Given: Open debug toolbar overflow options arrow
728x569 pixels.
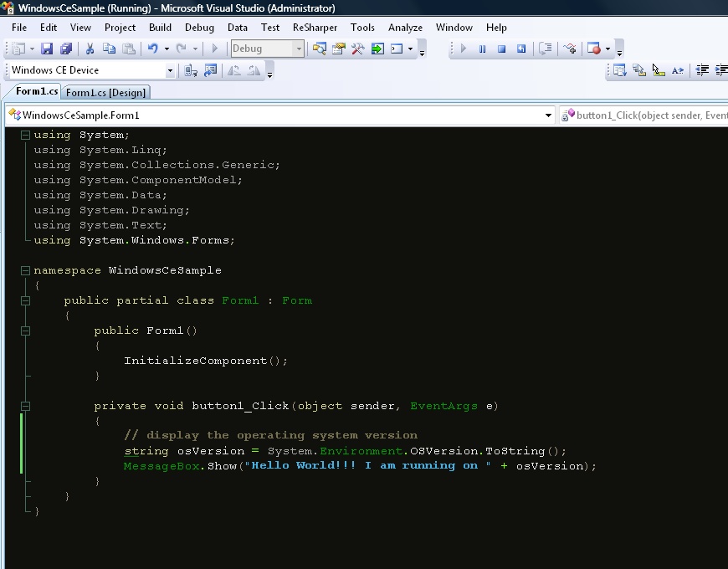Looking at the screenshot, I should (x=619, y=51).
